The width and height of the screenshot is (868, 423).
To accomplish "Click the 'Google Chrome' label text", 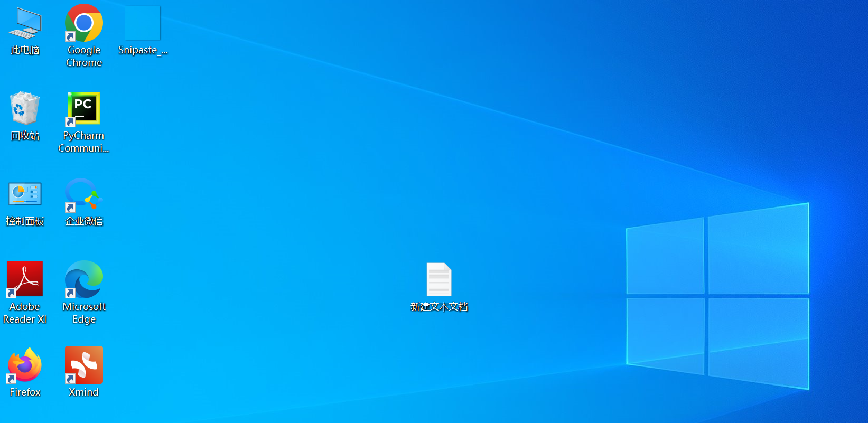I will [x=84, y=56].
